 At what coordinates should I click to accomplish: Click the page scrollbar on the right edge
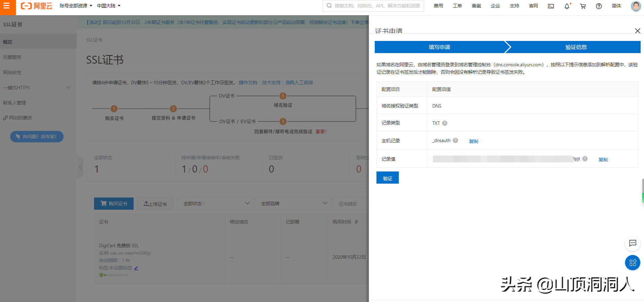point(643,191)
